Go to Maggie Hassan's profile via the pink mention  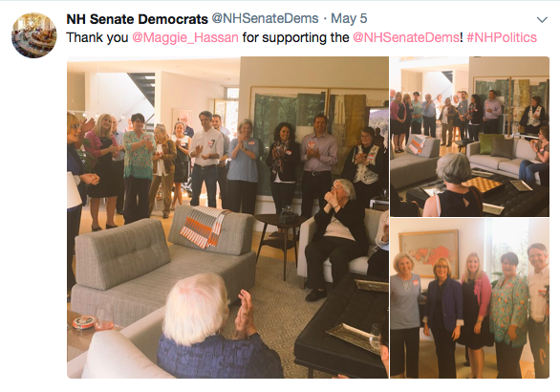click(x=185, y=37)
